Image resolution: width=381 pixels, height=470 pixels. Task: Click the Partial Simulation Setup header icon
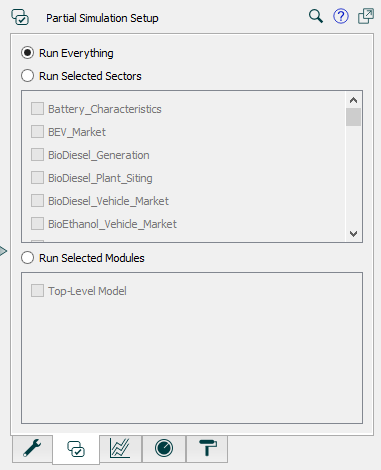pyautogui.click(x=20, y=17)
